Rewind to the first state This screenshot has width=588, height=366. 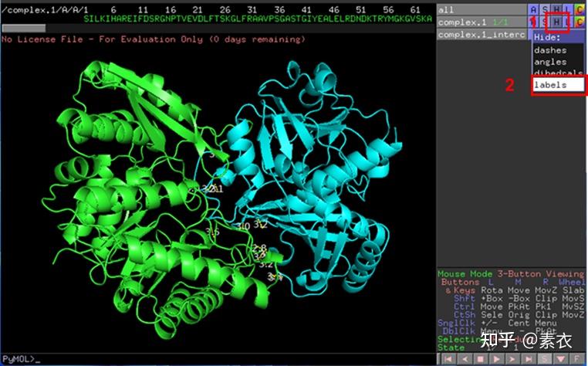click(x=448, y=359)
